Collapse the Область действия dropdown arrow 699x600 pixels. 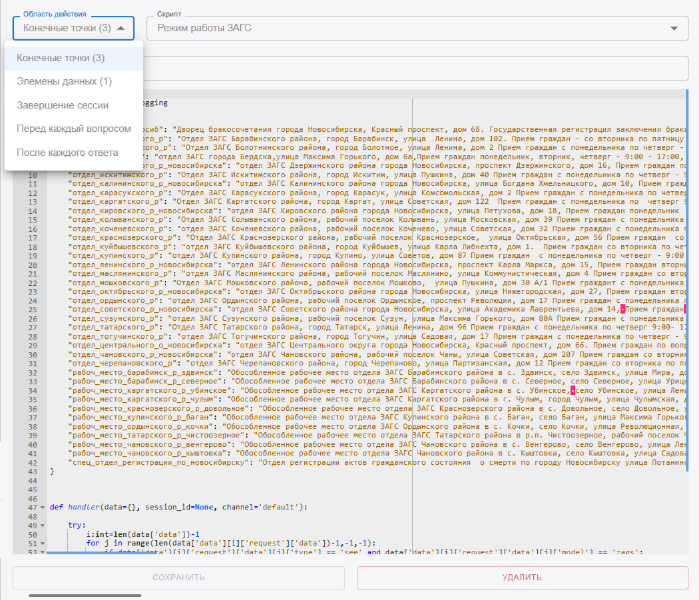click(122, 29)
